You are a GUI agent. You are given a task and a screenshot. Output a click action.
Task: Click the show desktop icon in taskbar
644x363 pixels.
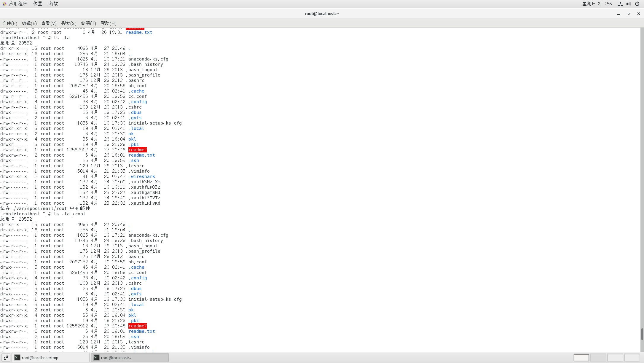coord(6,358)
